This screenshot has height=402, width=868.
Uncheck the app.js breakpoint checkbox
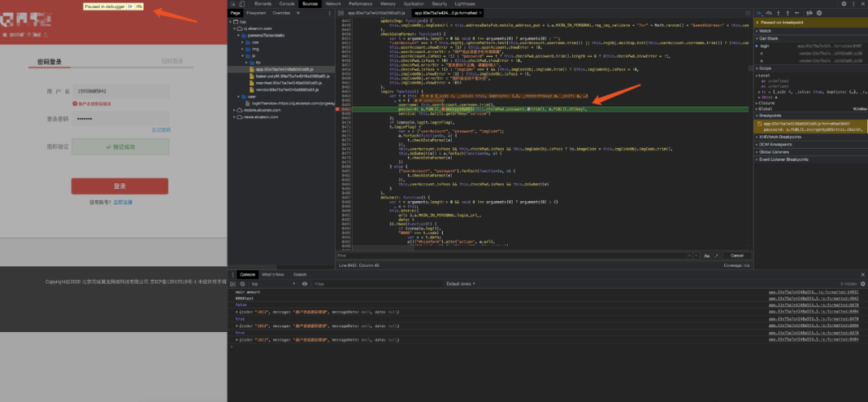pyautogui.click(x=760, y=124)
